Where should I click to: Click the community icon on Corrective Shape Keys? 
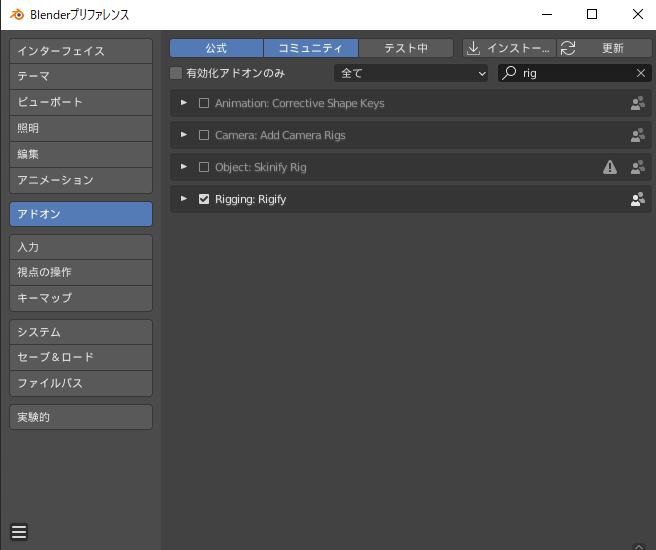pyautogui.click(x=637, y=103)
